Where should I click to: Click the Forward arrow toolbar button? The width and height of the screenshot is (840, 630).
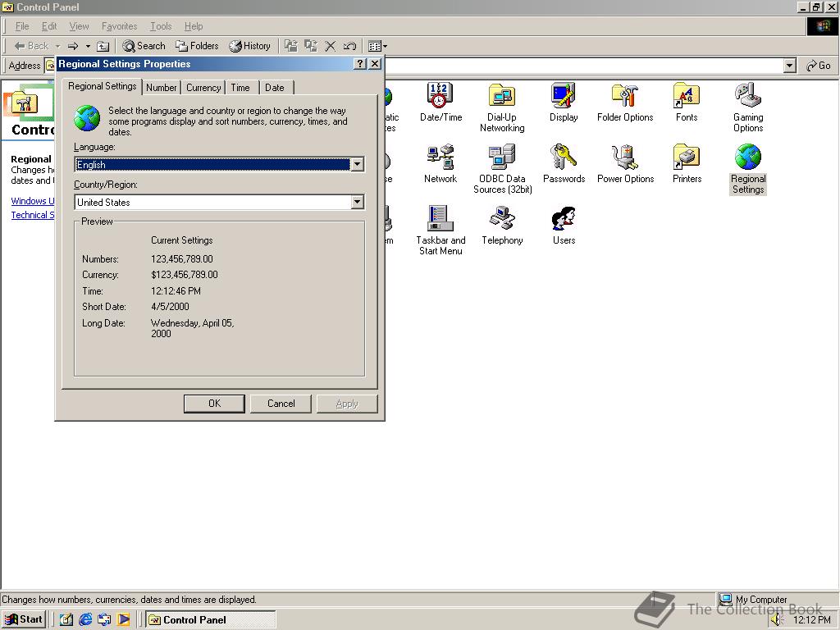pos(73,46)
